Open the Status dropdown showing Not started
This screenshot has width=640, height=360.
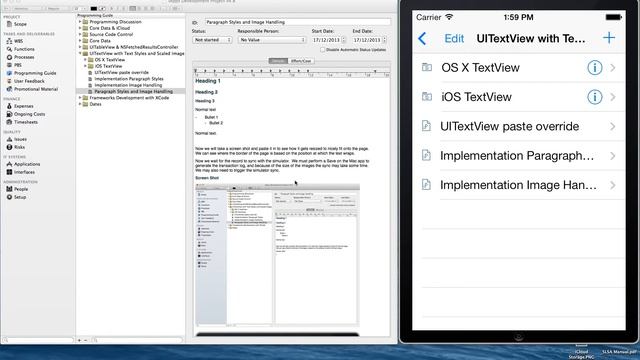(x=212, y=40)
